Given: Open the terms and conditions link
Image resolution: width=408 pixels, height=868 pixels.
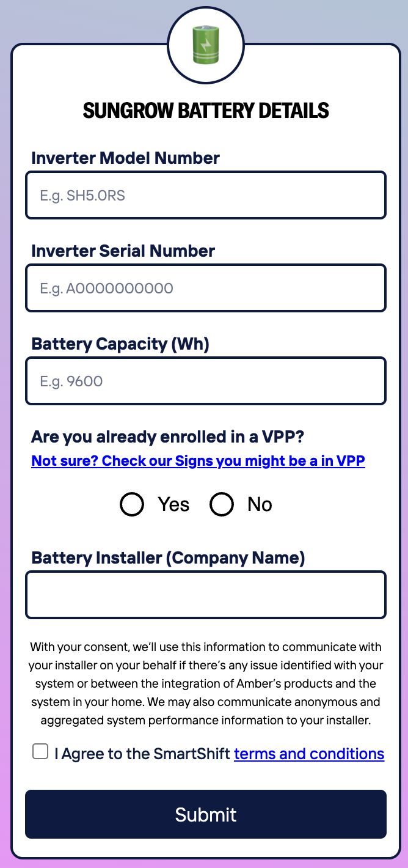Looking at the screenshot, I should (x=308, y=754).
